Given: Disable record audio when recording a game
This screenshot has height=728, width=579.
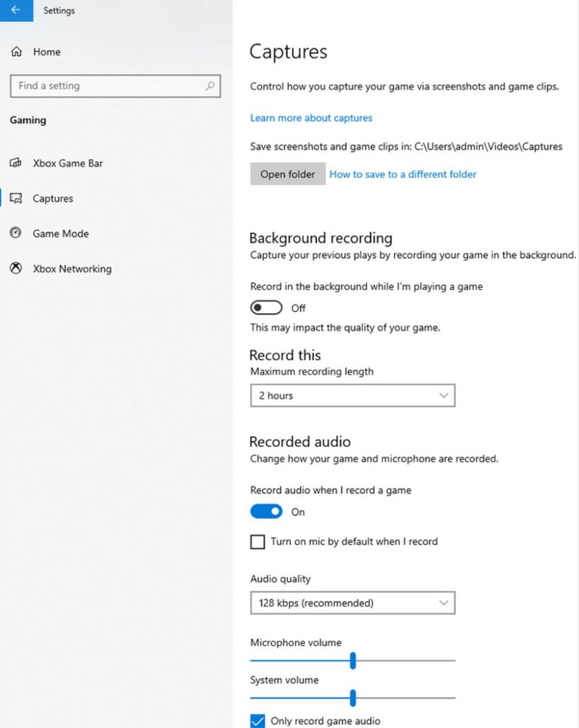Looking at the screenshot, I should point(266,511).
